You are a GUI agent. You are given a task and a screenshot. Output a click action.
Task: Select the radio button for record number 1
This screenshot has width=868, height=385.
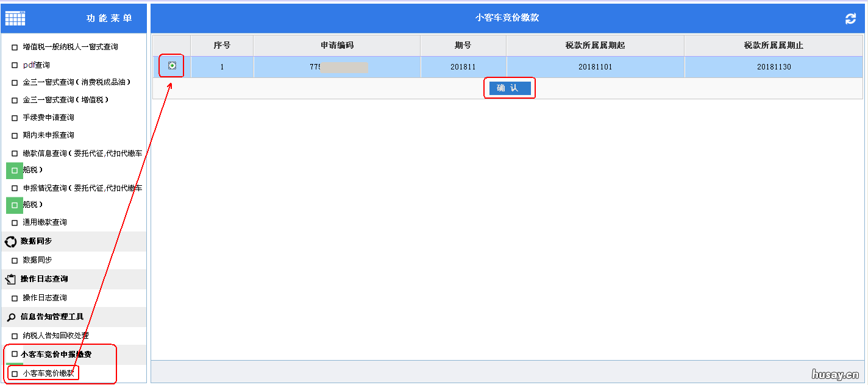171,66
